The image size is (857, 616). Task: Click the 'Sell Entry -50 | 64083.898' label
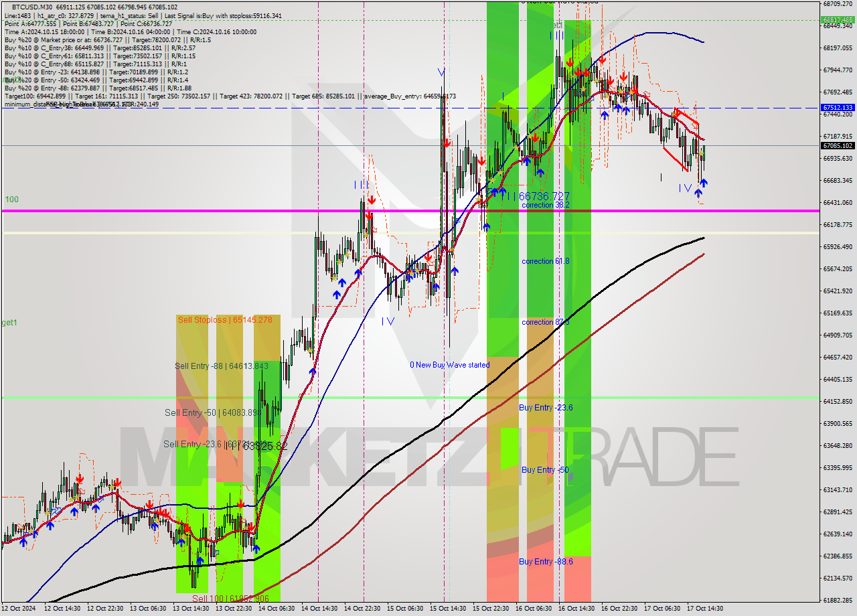[x=213, y=412]
